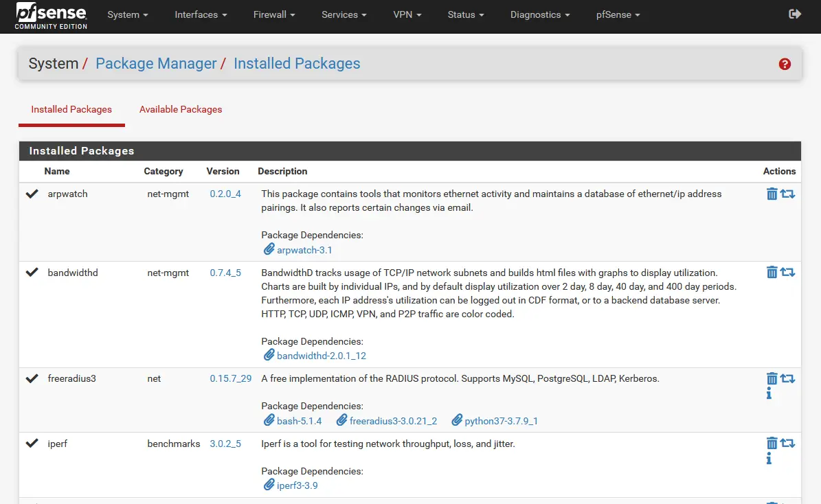Click the reinstall icon for bandwidthd
821x504 pixels.
(787, 273)
